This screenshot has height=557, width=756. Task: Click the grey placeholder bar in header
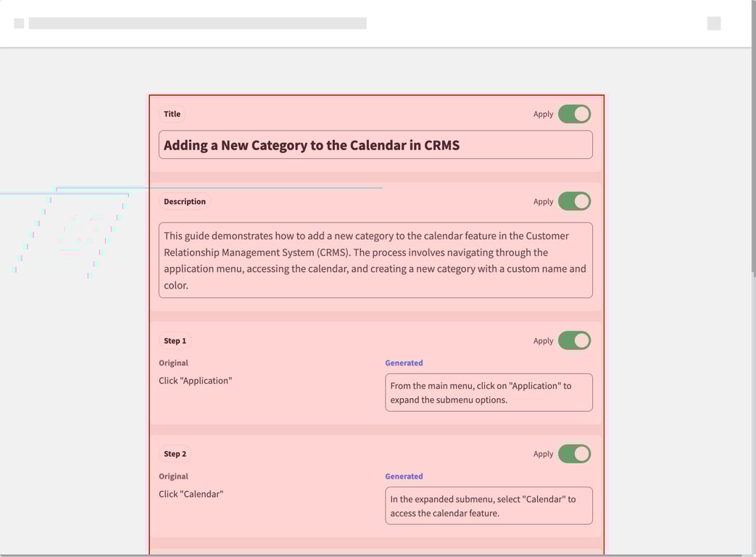coord(197,23)
